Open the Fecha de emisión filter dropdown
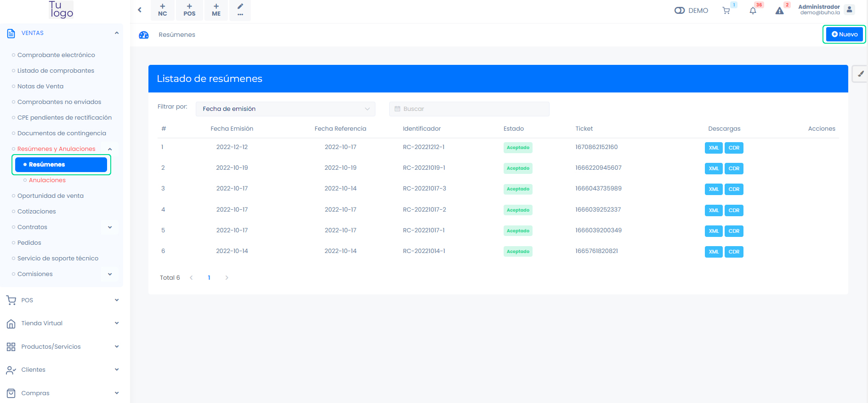The height and width of the screenshot is (403, 868). (285, 109)
